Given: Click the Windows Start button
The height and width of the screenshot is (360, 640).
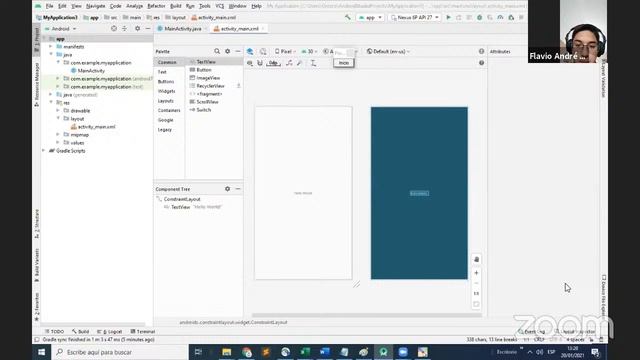Looking at the screenshot, I should [x=42, y=352].
